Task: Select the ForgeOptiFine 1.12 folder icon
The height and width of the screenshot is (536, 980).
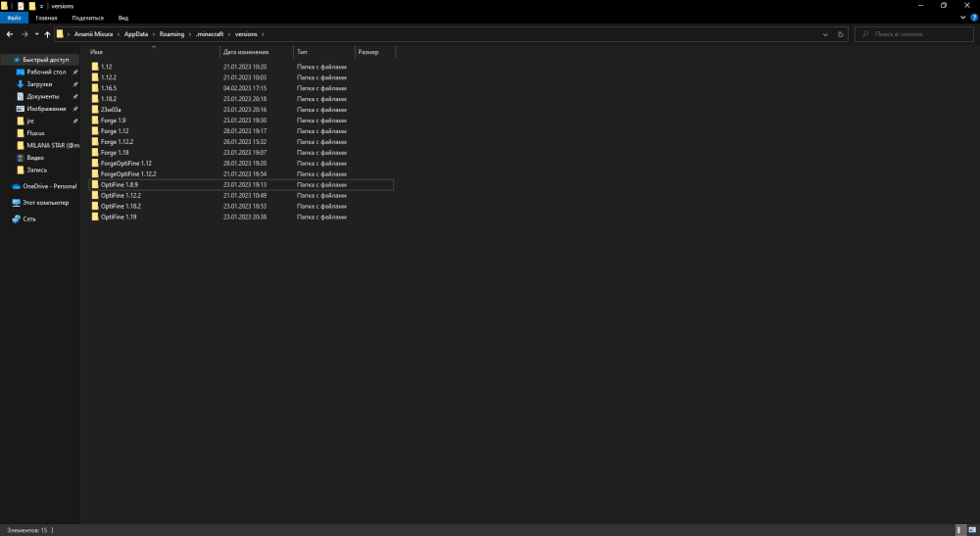Action: point(95,163)
